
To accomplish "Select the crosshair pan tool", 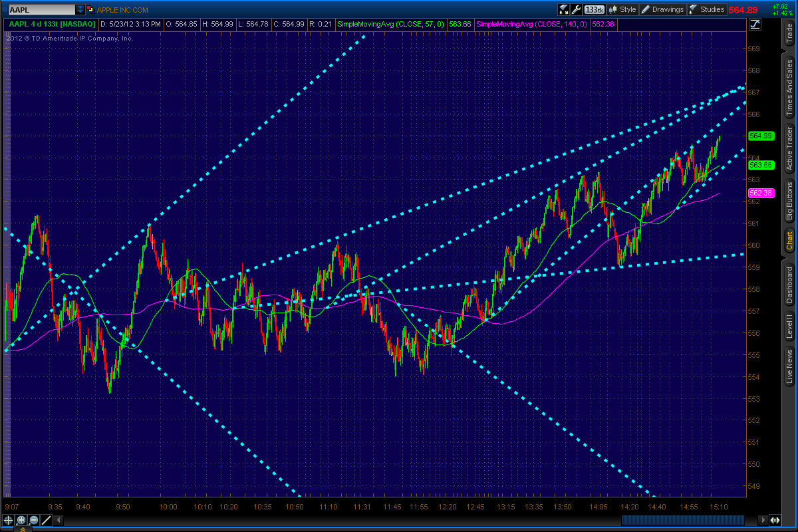I will coord(9,520).
